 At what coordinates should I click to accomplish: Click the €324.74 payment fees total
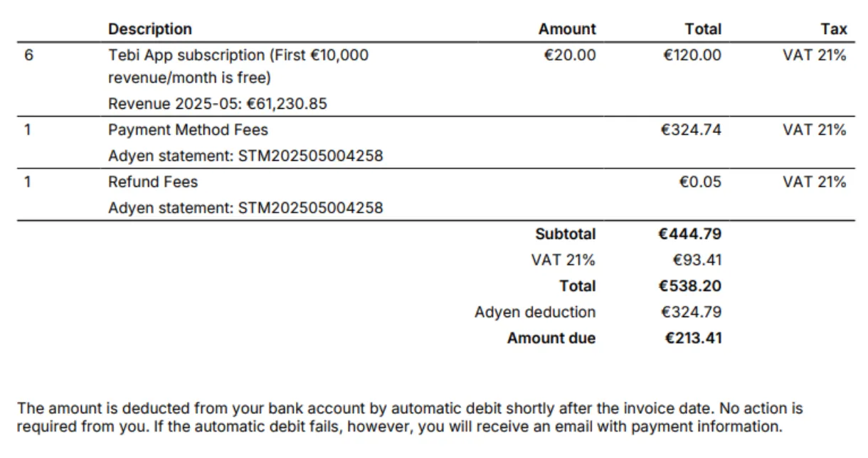[x=692, y=130]
